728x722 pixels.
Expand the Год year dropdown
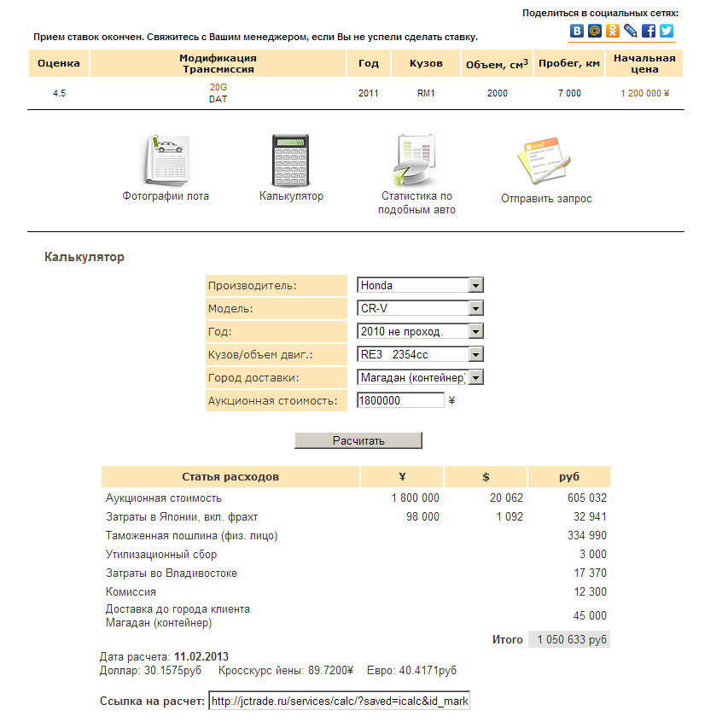pos(476,331)
